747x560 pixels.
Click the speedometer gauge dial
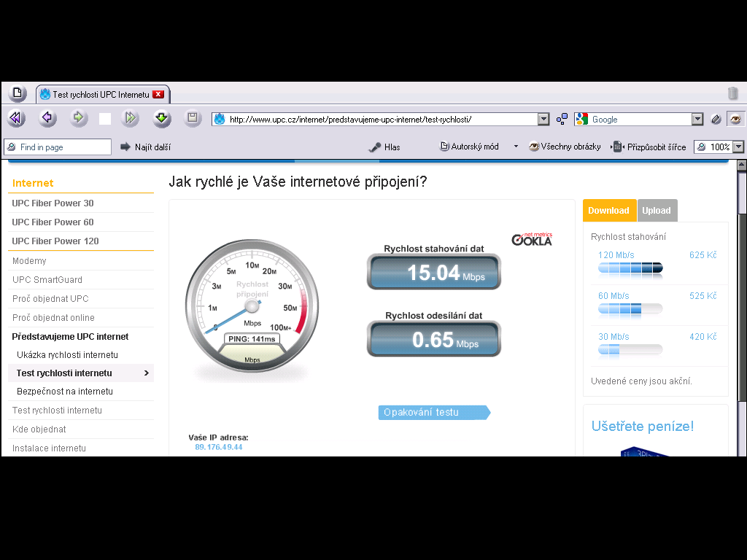[252, 306]
